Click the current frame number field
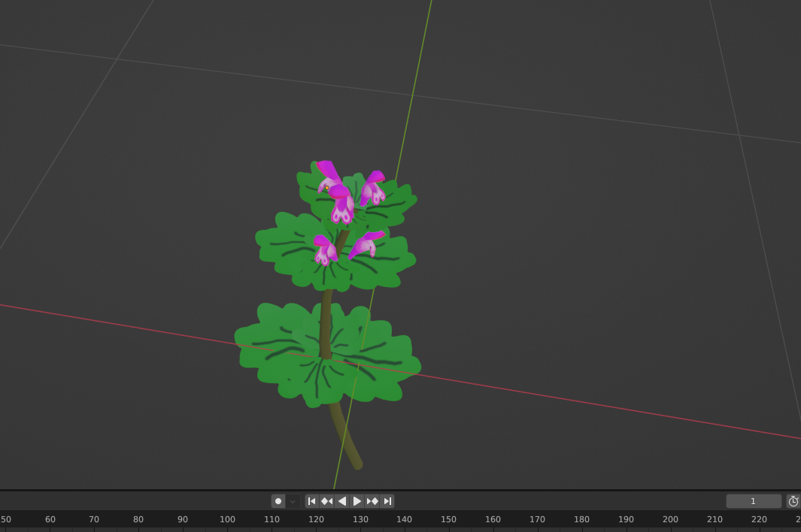The width and height of the screenshot is (801, 532). point(753,501)
